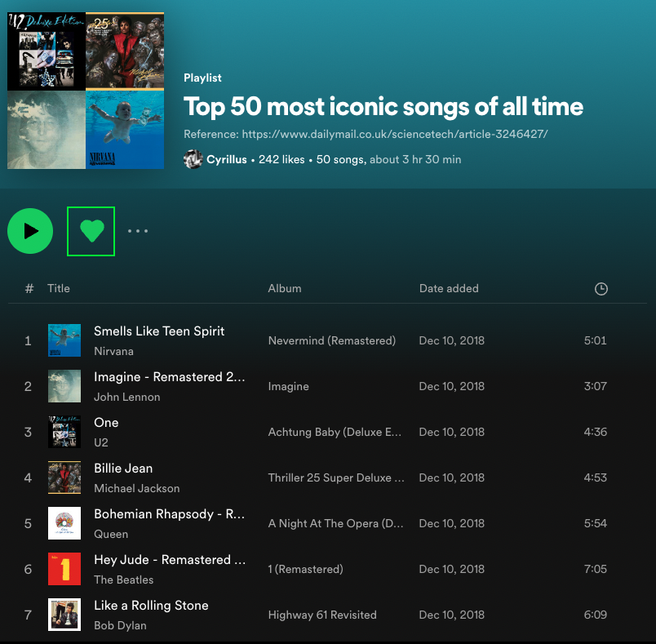
Task: Open the Nirvana artist link
Action: coord(113,351)
